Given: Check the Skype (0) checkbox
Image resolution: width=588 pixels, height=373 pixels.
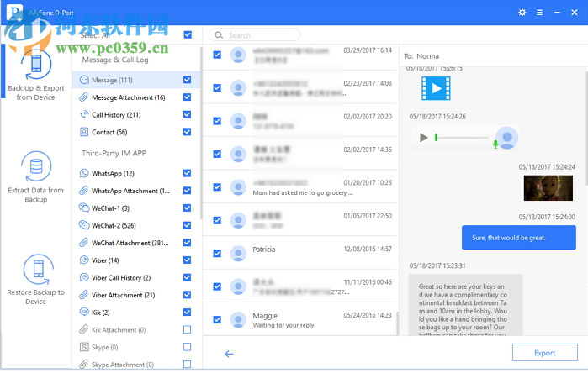Looking at the screenshot, I should tap(187, 347).
